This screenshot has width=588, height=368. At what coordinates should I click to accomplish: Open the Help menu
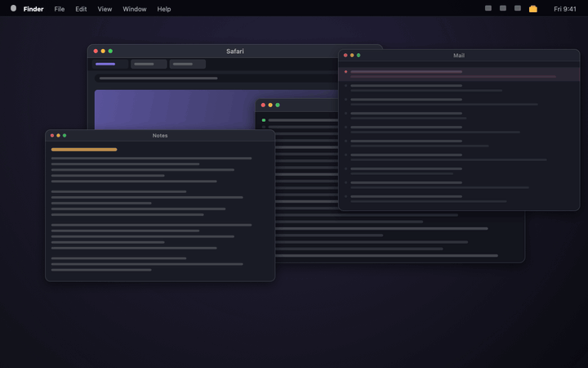(x=164, y=9)
